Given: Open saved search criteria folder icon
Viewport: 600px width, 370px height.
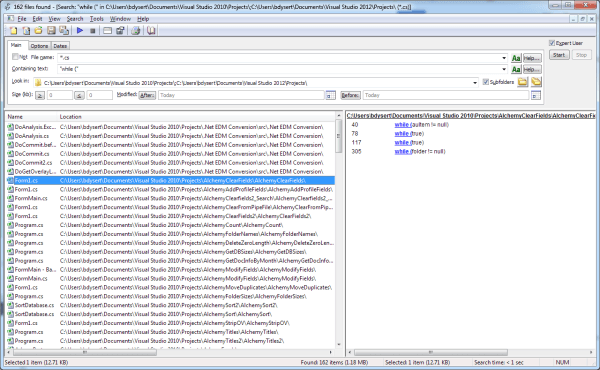Looking at the screenshot, I should (38, 31).
